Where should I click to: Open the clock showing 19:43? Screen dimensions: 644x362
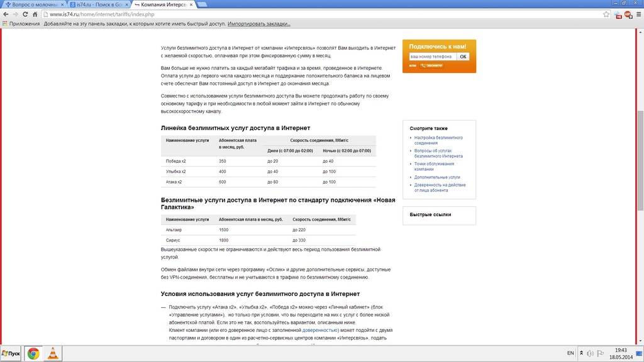coord(621,353)
